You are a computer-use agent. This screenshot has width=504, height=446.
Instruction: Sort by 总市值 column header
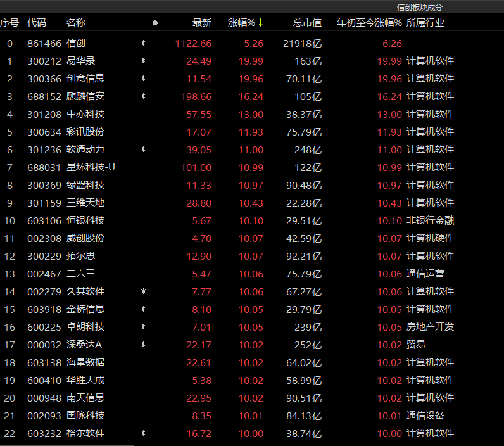(307, 23)
